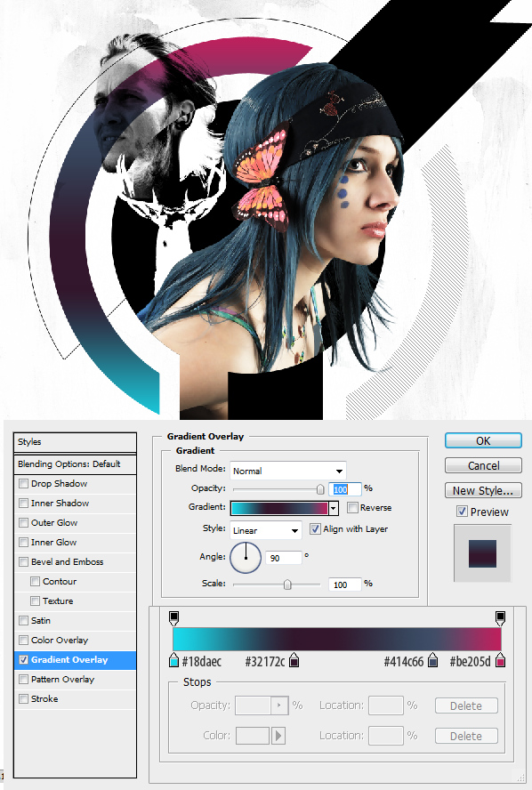Select the slate #414c66 color stop
This screenshot has height=790, width=532.
[432, 660]
